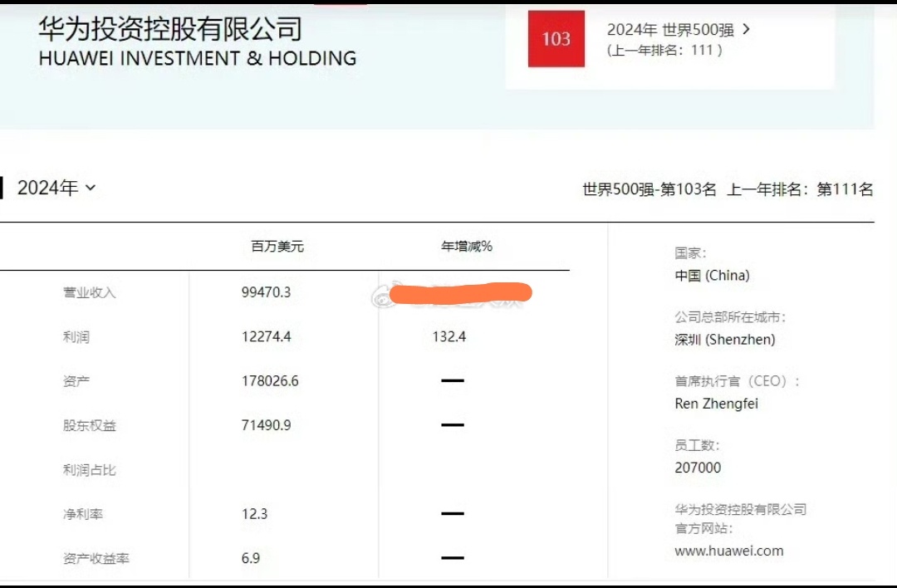Click the 营业收入 row label
Screen dimensions: 897x588
point(89,292)
